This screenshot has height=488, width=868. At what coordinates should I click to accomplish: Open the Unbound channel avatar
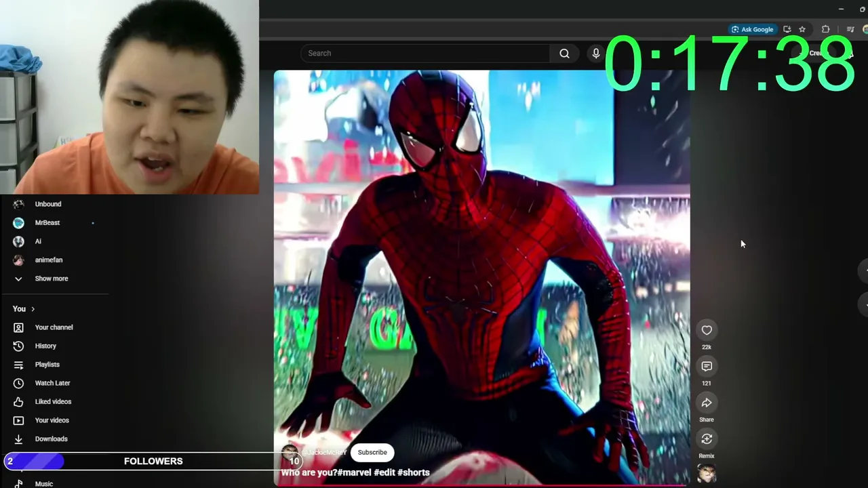click(18, 204)
